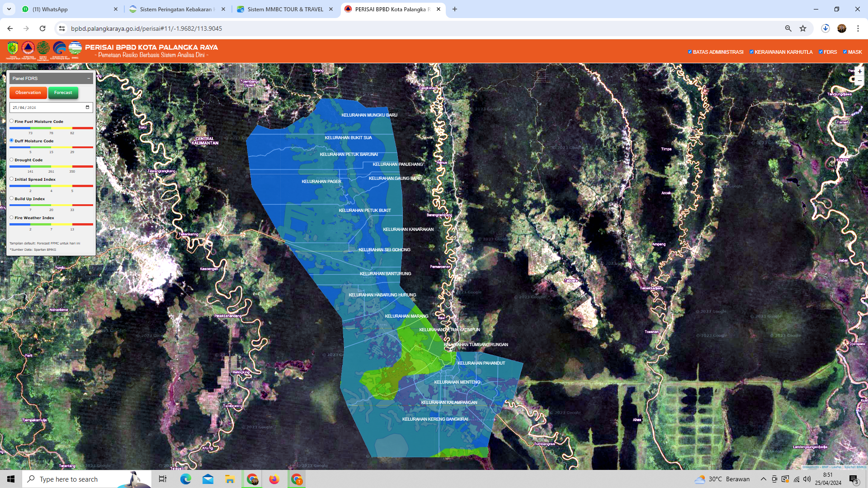
Task: Click the blue swirl Kominfo logo
Action: pyautogui.click(x=59, y=48)
